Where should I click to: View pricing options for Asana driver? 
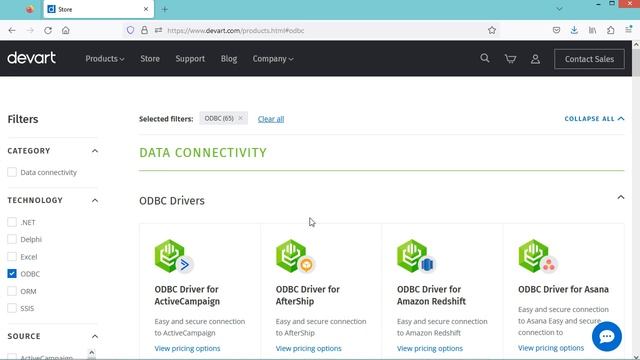pos(551,348)
